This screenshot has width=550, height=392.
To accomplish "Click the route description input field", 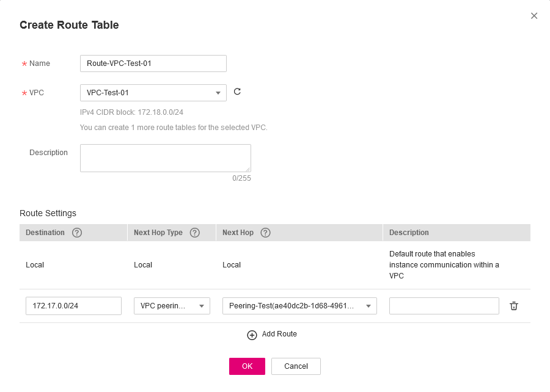I will (x=444, y=306).
